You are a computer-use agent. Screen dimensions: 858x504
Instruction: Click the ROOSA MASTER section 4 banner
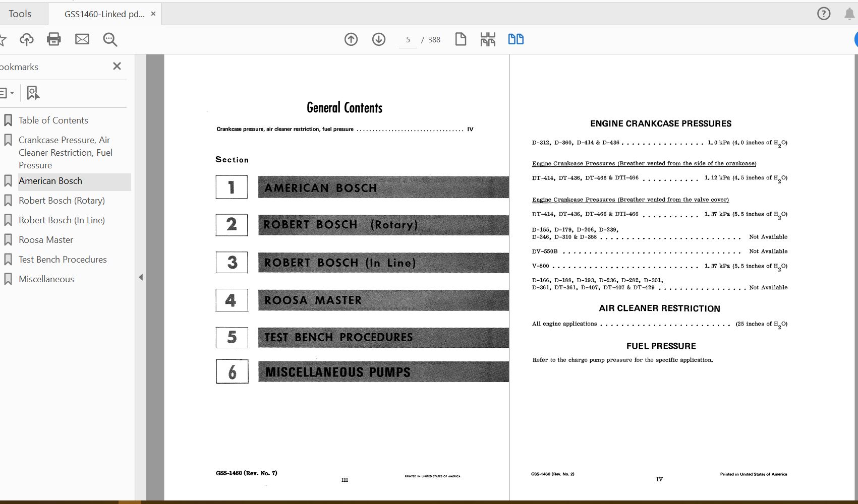383,300
